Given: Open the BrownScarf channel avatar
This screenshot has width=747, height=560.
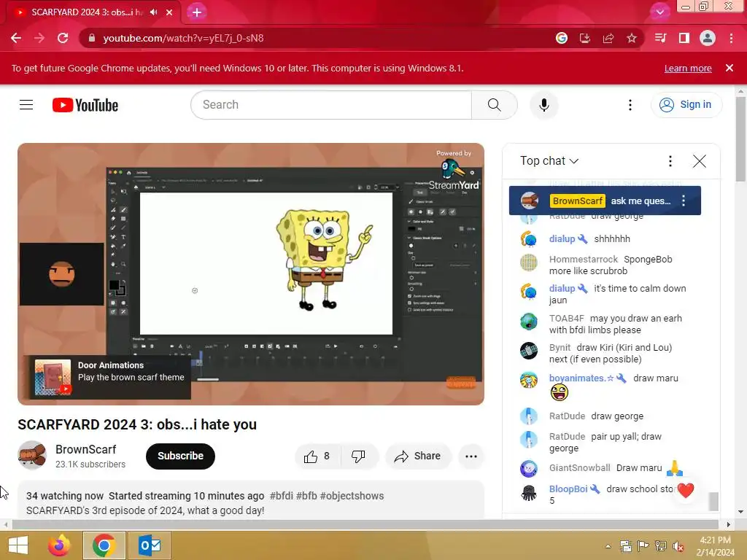Looking at the screenshot, I should pyautogui.click(x=32, y=455).
